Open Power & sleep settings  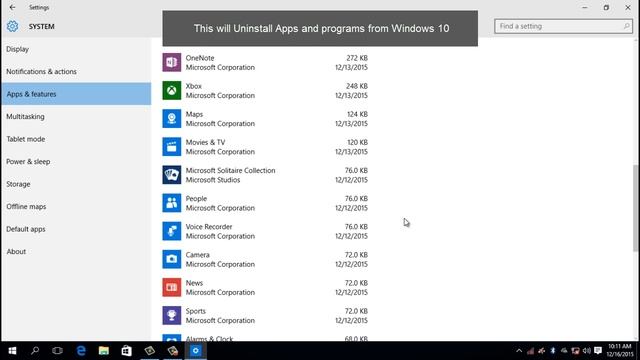coord(76,162)
